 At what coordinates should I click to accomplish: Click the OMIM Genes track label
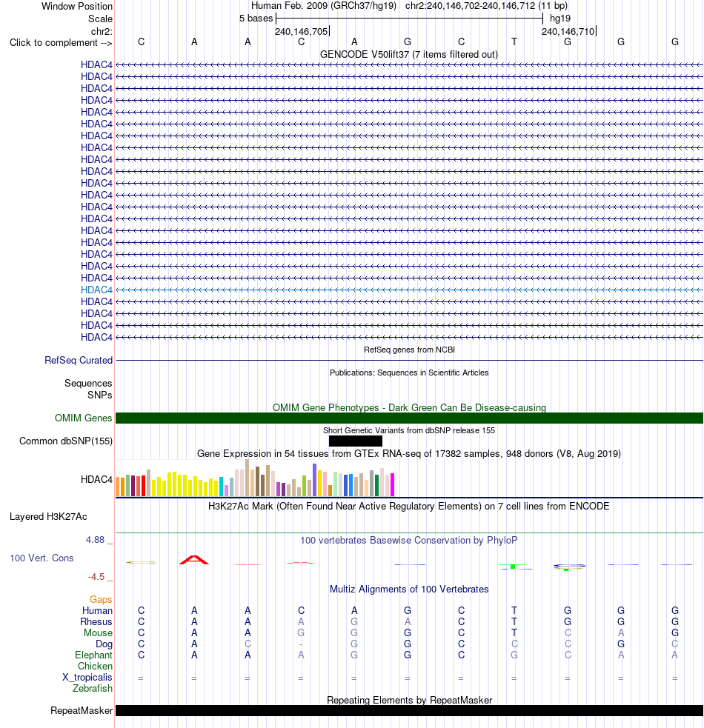coord(84,418)
